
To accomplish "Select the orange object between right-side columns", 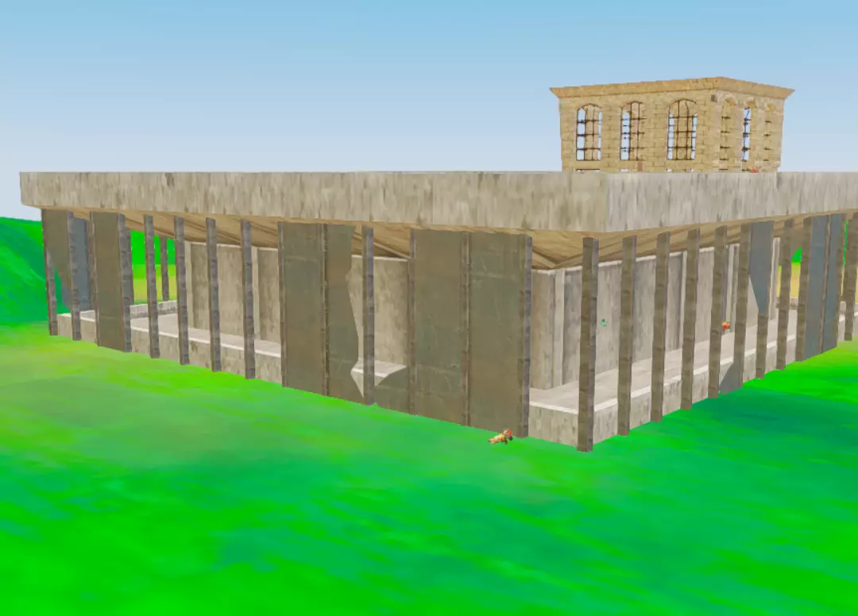I will (725, 325).
